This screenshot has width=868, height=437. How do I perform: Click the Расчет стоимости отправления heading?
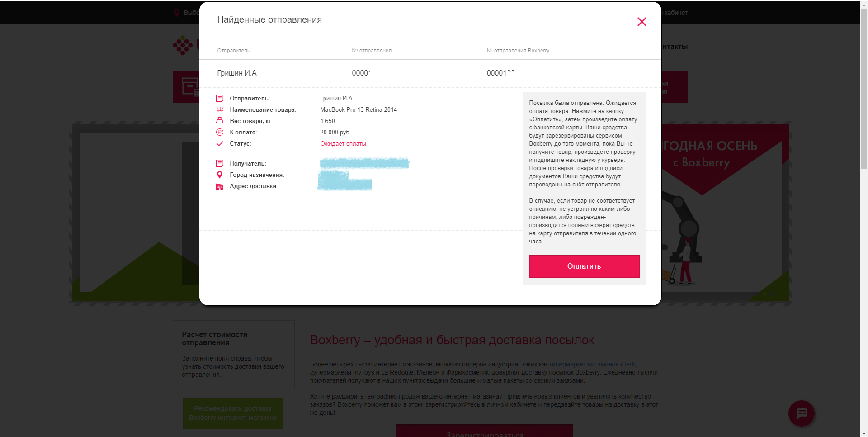[215, 338]
